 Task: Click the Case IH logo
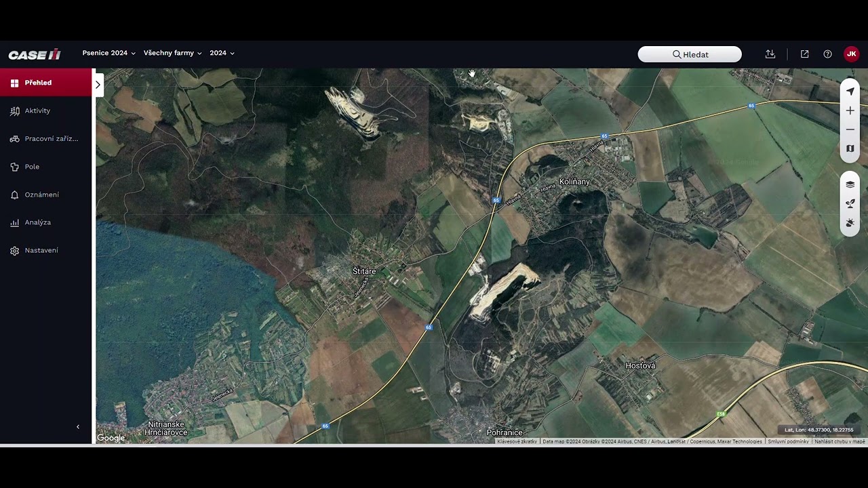click(x=35, y=54)
